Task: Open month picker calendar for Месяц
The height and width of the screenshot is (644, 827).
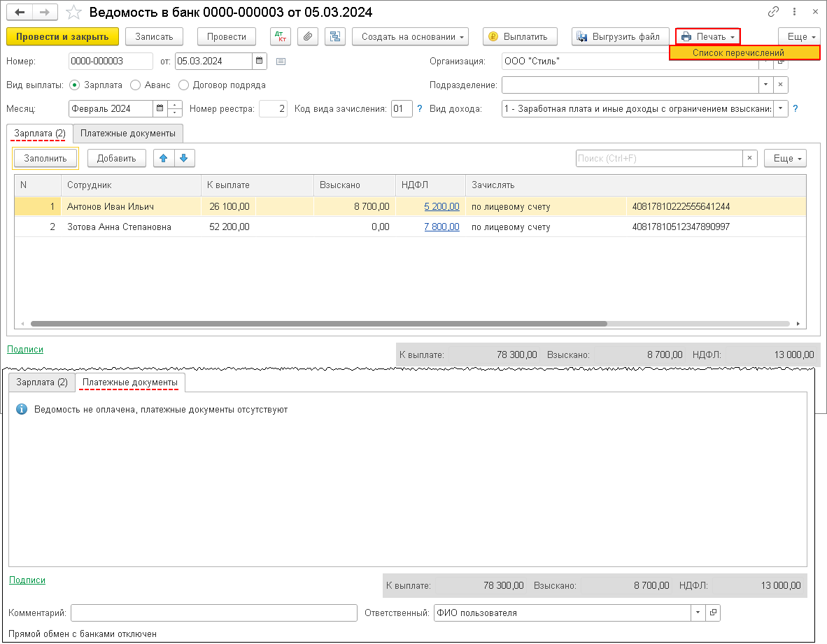Action: (160, 108)
